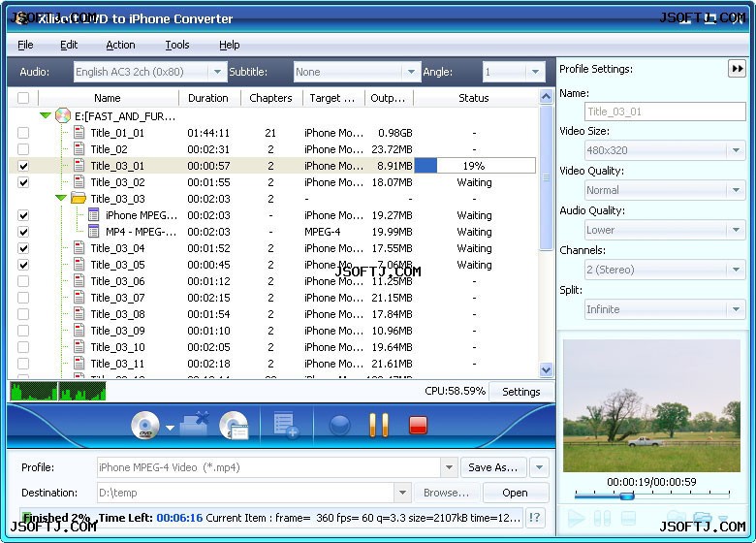Open the Tools menu

click(x=177, y=45)
